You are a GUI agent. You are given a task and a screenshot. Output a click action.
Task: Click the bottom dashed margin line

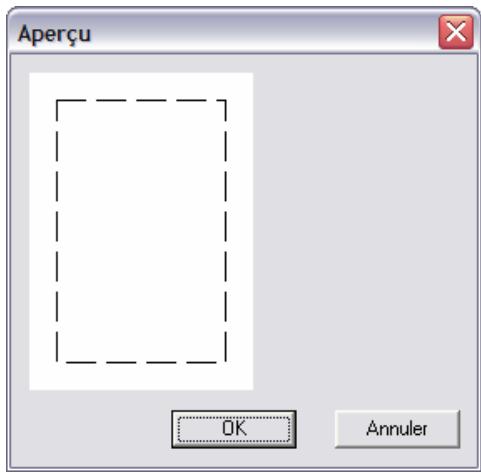141,362
